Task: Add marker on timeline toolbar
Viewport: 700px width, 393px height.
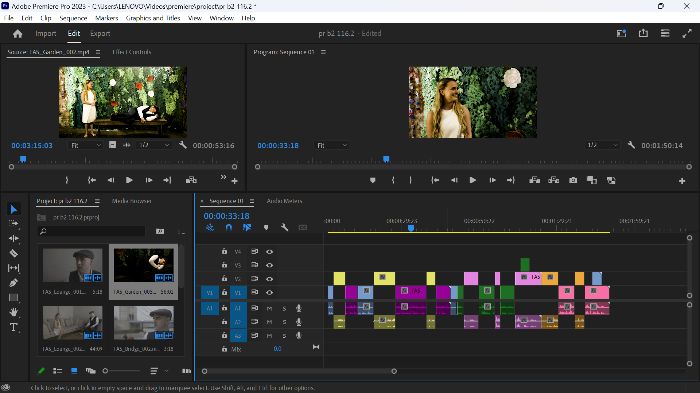Action: (x=266, y=227)
